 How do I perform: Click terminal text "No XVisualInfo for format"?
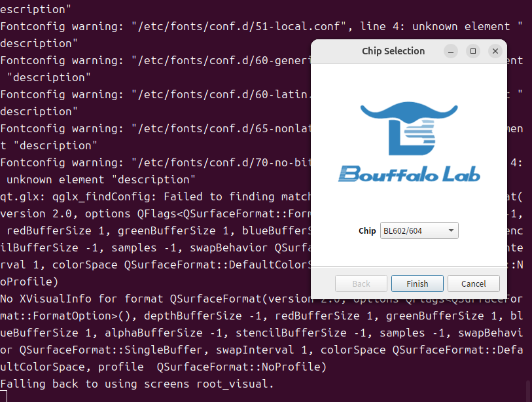coord(81,299)
